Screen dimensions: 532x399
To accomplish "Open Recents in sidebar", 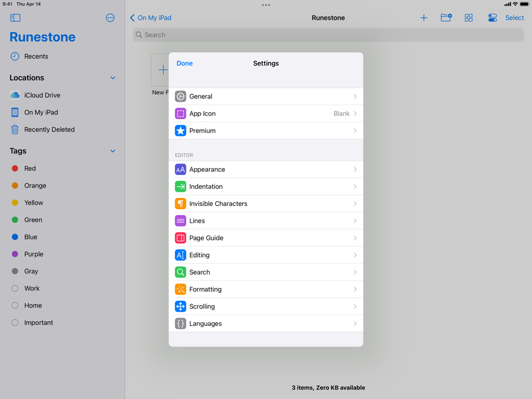I will click(62, 56).
